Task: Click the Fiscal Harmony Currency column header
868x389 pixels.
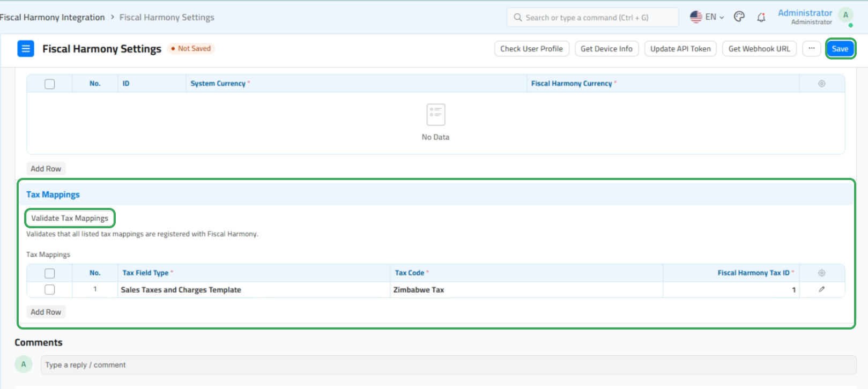Action: [x=663, y=84]
